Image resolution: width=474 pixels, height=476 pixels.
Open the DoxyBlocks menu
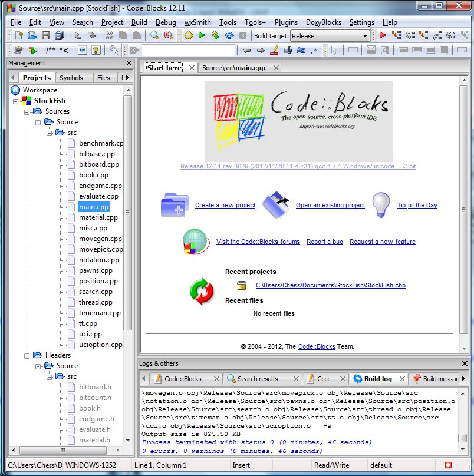point(323,22)
